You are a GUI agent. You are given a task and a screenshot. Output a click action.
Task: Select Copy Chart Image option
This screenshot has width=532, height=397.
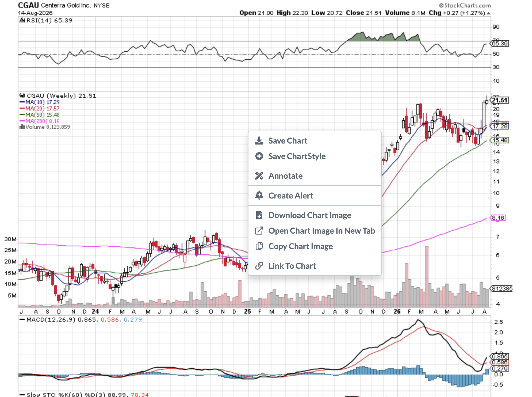click(315, 246)
